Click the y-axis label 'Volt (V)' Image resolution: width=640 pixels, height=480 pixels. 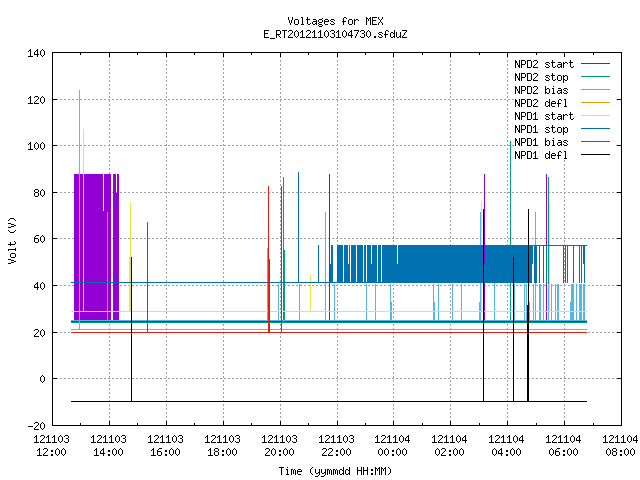coord(13,240)
